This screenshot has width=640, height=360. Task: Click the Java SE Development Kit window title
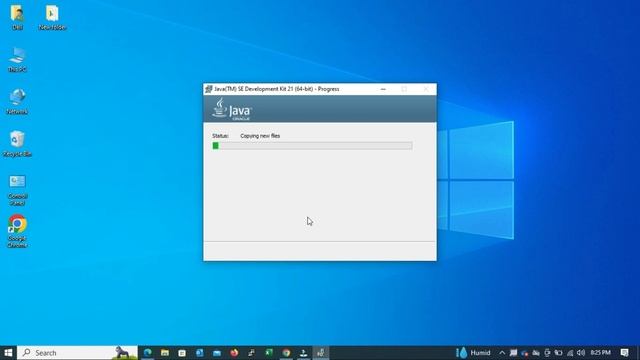pyautogui.click(x=277, y=89)
